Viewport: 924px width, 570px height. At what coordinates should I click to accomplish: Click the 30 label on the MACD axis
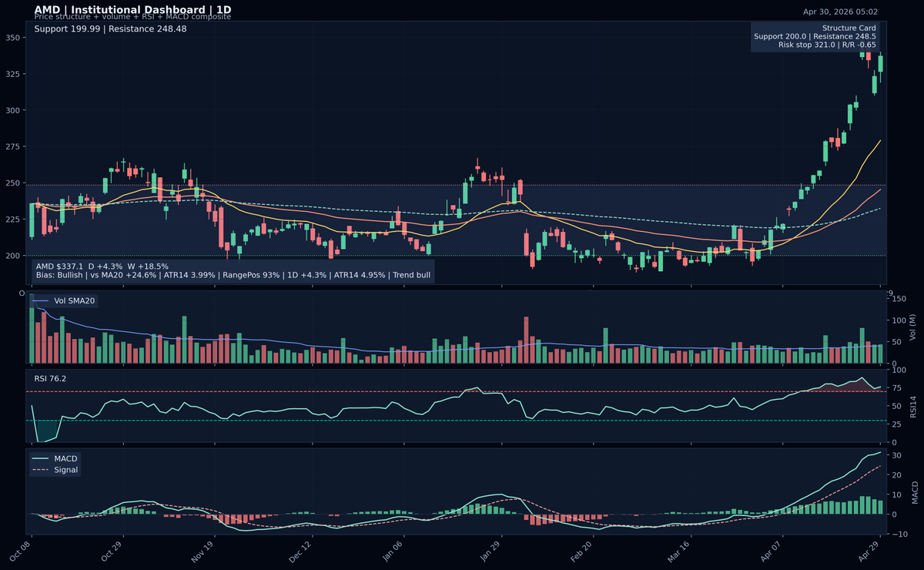[896, 455]
